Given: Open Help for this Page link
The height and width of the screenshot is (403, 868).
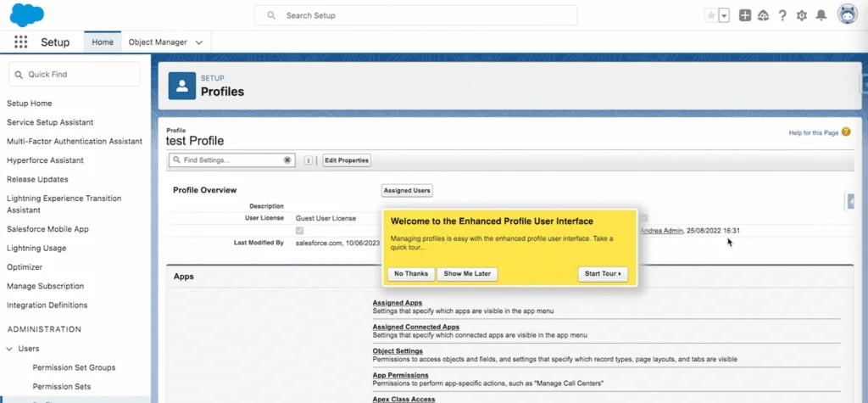Looking at the screenshot, I should (x=813, y=133).
